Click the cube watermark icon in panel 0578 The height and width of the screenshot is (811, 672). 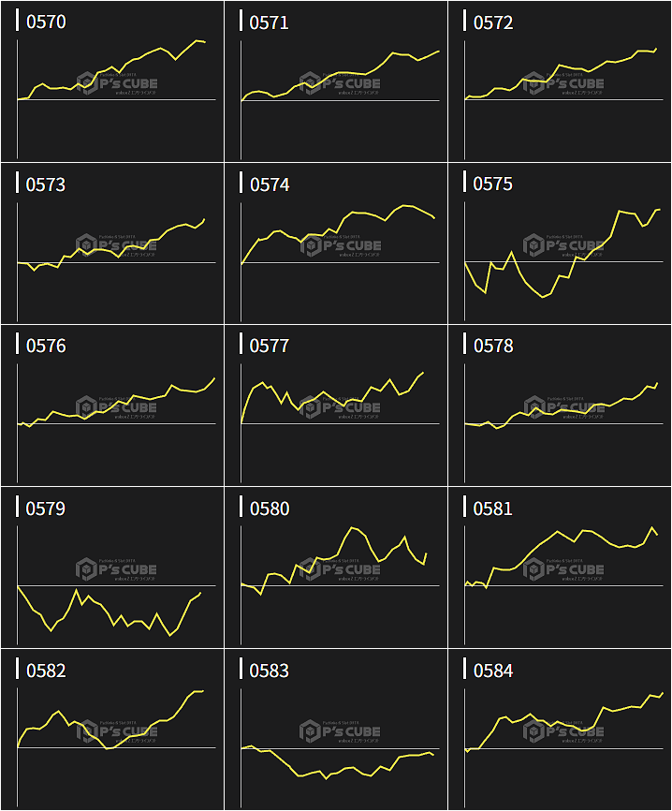click(x=534, y=407)
